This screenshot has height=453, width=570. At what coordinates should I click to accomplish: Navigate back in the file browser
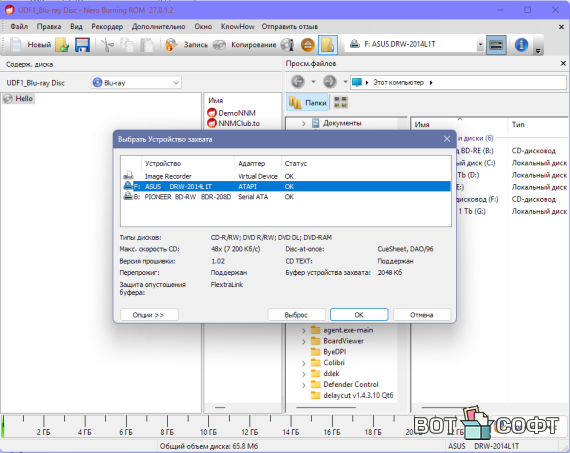[x=297, y=82]
